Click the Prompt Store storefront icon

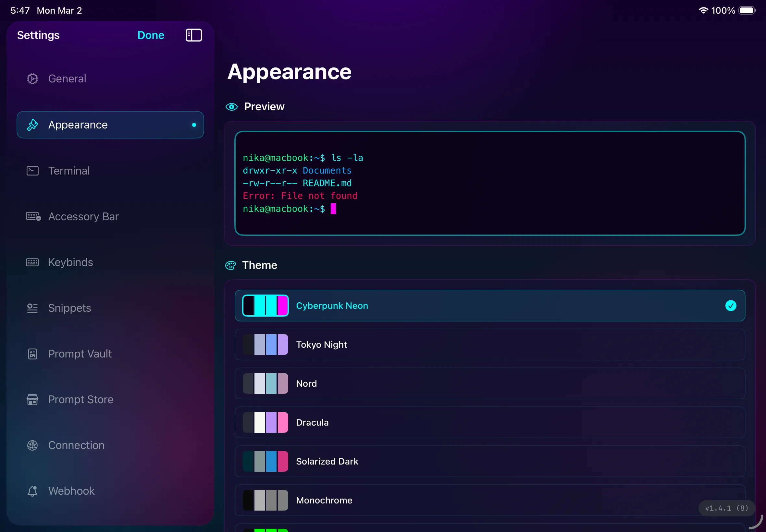32,399
